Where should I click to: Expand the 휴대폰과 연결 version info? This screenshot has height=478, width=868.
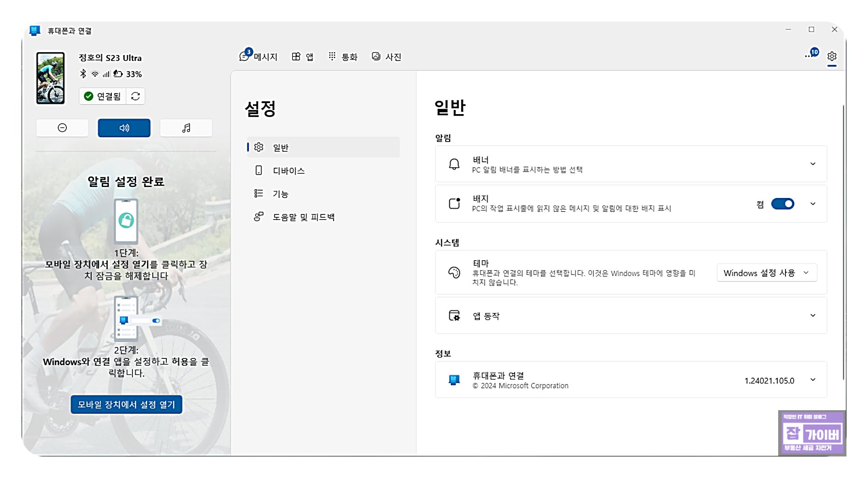(x=813, y=379)
